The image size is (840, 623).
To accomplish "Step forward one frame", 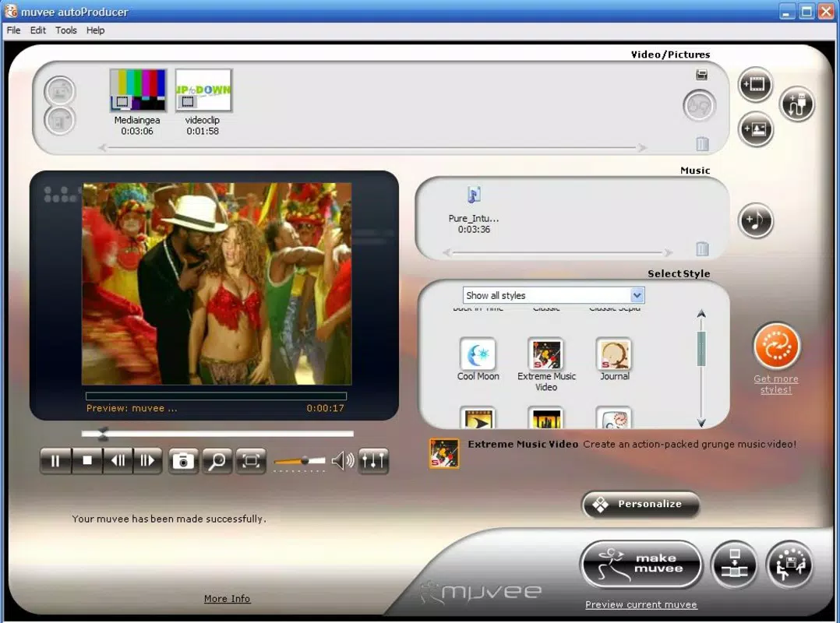I will [147, 460].
